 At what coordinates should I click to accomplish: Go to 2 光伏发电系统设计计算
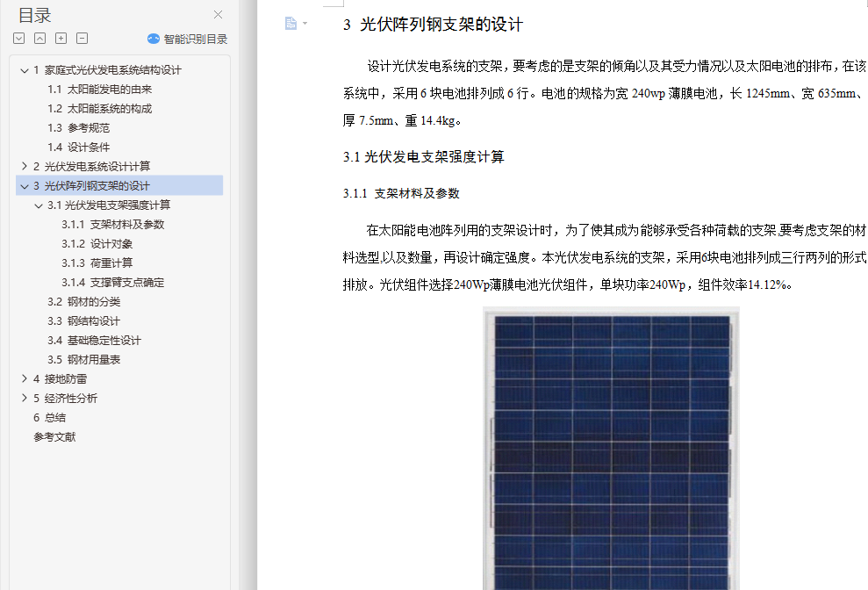coord(92,166)
